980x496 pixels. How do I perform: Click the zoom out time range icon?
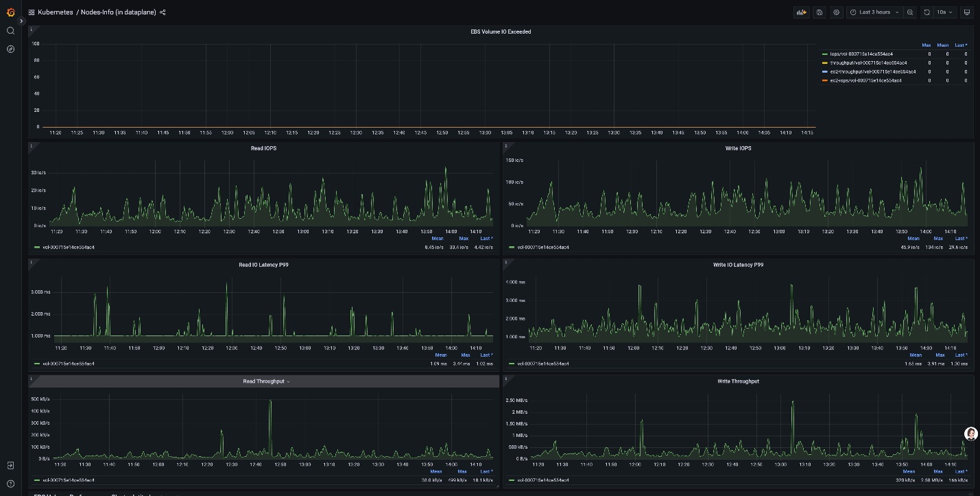click(910, 12)
